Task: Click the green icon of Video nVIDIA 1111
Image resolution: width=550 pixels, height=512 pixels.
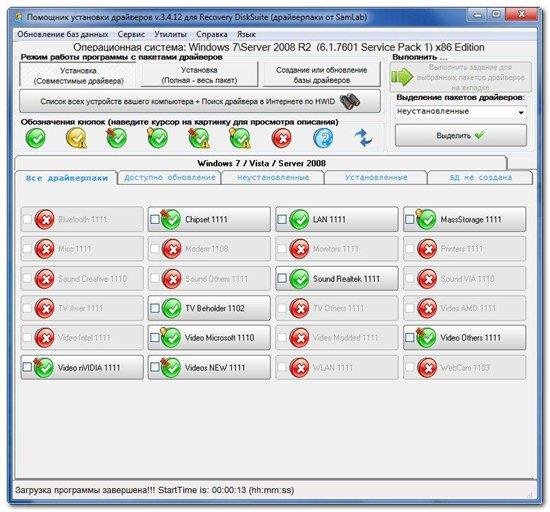Action: (43, 368)
